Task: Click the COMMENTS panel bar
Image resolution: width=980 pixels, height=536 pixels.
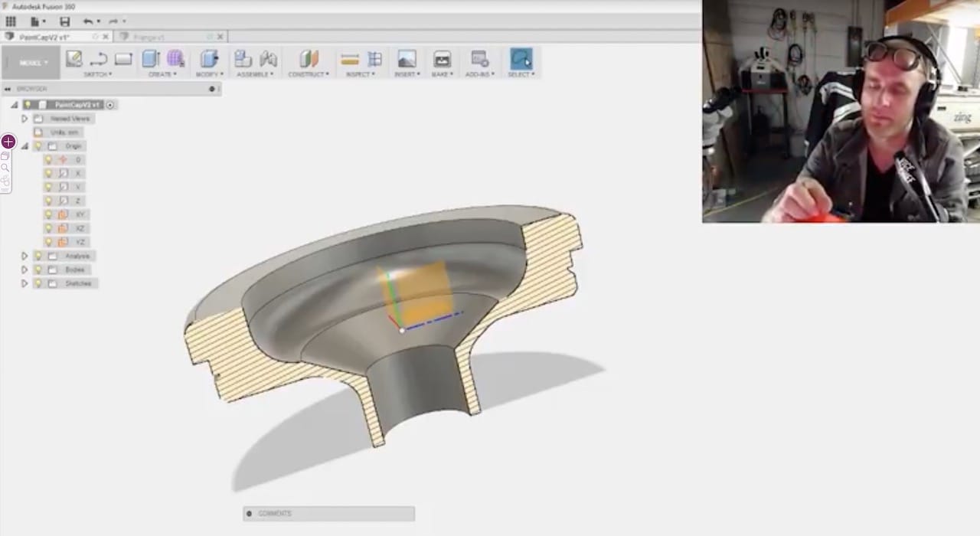Action: coord(328,513)
